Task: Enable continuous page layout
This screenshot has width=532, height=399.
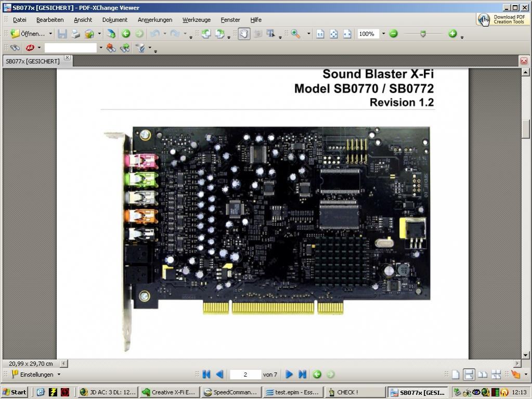Action: pos(469,374)
